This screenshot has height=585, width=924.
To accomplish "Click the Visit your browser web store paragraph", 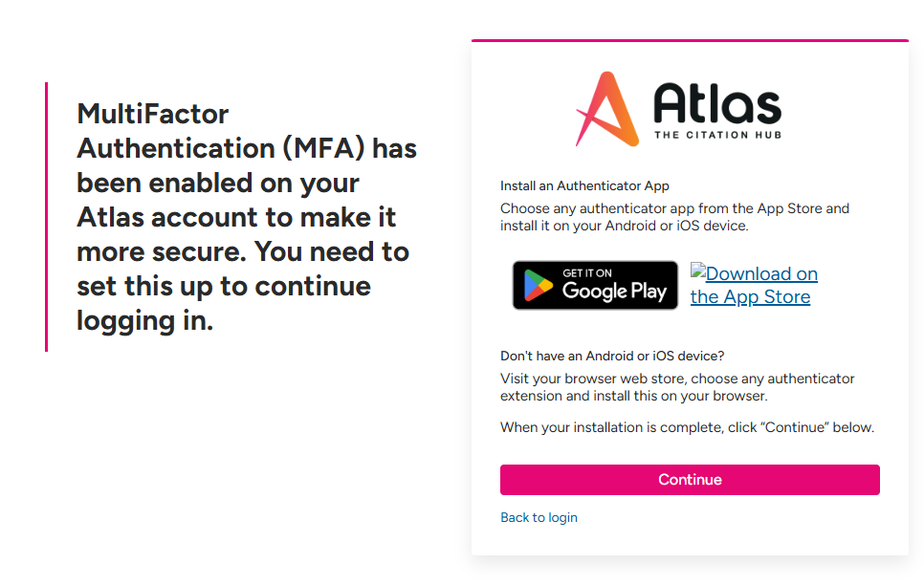I will pyautogui.click(x=677, y=387).
